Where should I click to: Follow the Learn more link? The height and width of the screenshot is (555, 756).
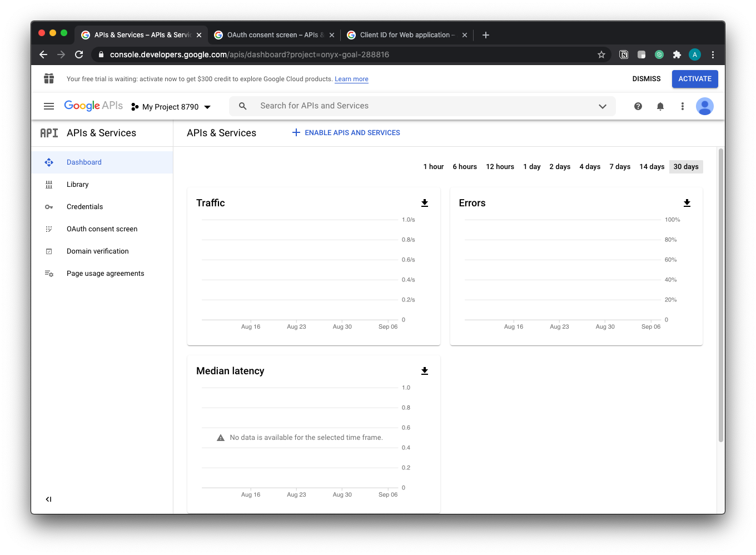(351, 79)
